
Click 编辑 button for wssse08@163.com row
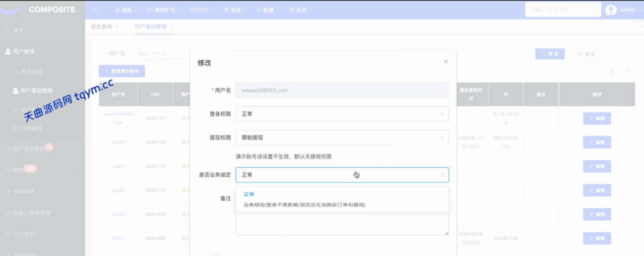(597, 118)
